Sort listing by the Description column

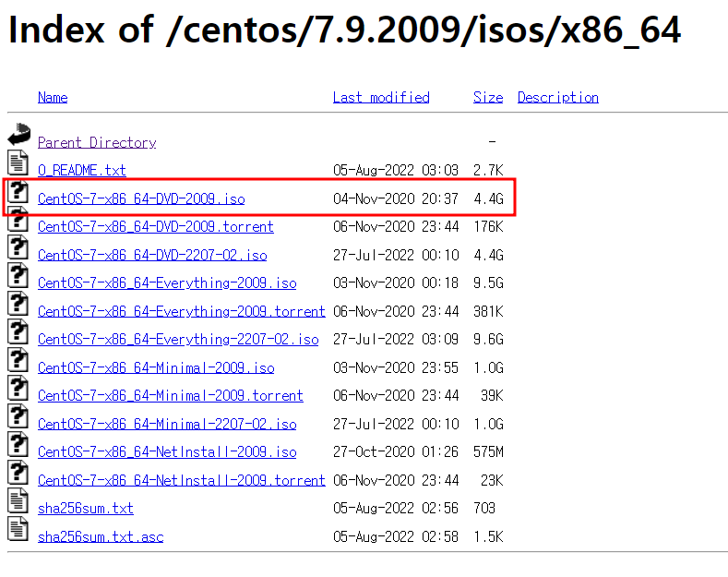558,98
